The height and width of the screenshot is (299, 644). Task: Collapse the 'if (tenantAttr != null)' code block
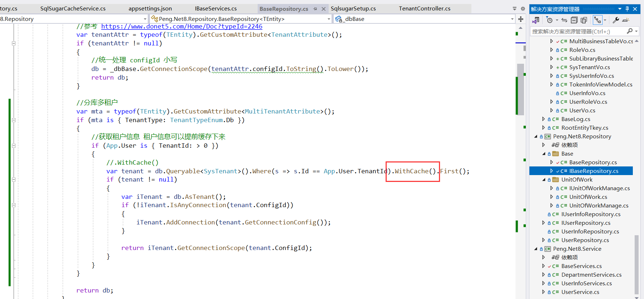click(x=14, y=43)
